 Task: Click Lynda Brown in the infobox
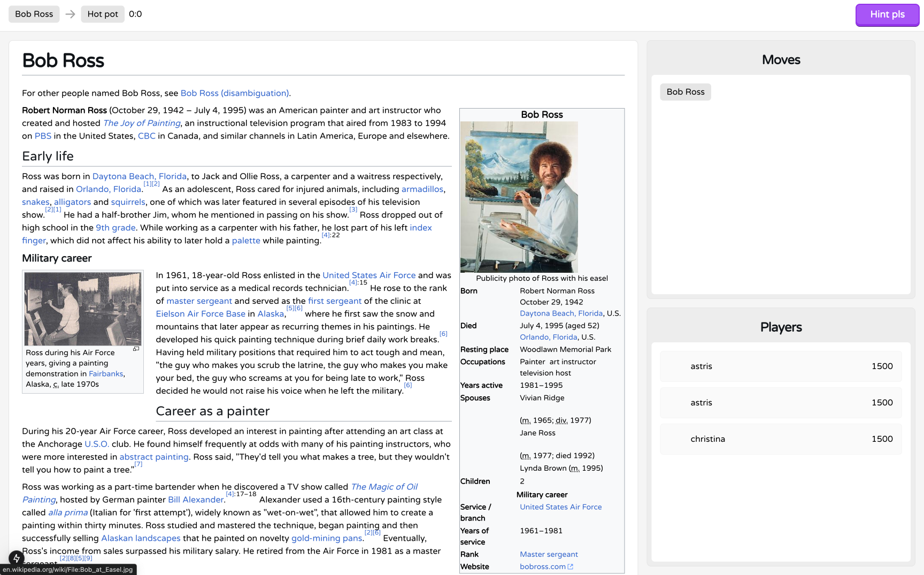[x=543, y=469]
